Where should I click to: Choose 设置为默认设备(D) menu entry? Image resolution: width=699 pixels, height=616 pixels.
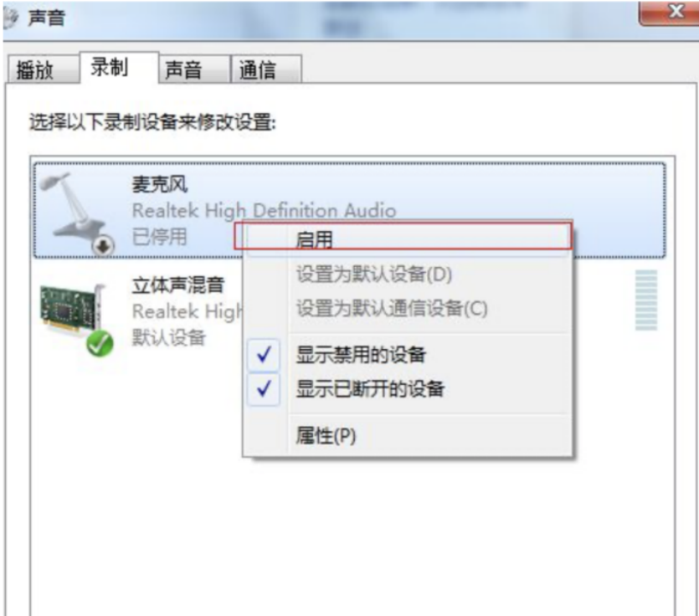[374, 274]
